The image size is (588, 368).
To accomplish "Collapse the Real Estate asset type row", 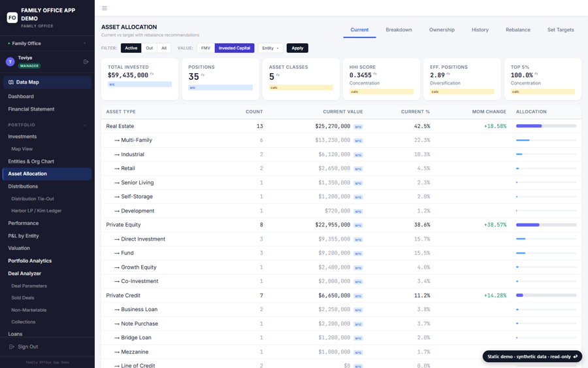I will pyautogui.click(x=120, y=126).
